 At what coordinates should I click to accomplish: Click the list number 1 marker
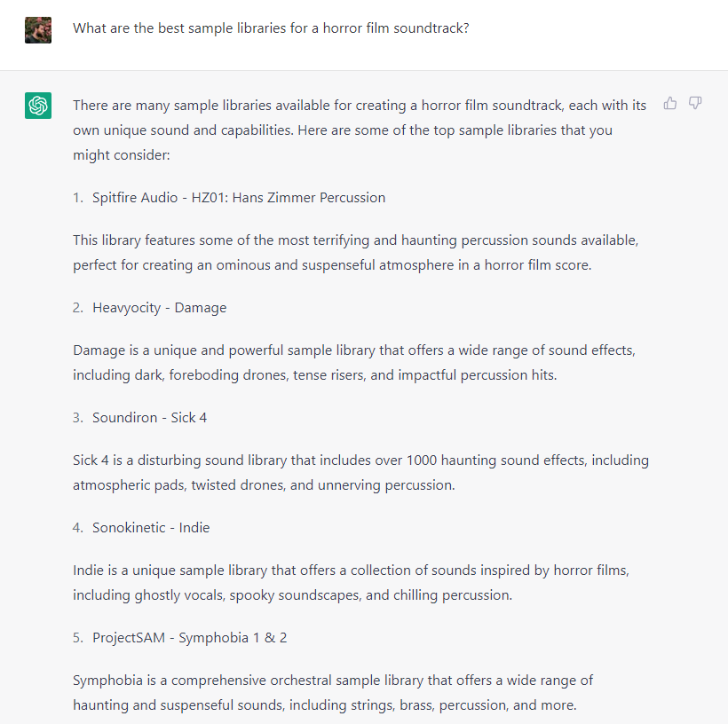click(78, 198)
